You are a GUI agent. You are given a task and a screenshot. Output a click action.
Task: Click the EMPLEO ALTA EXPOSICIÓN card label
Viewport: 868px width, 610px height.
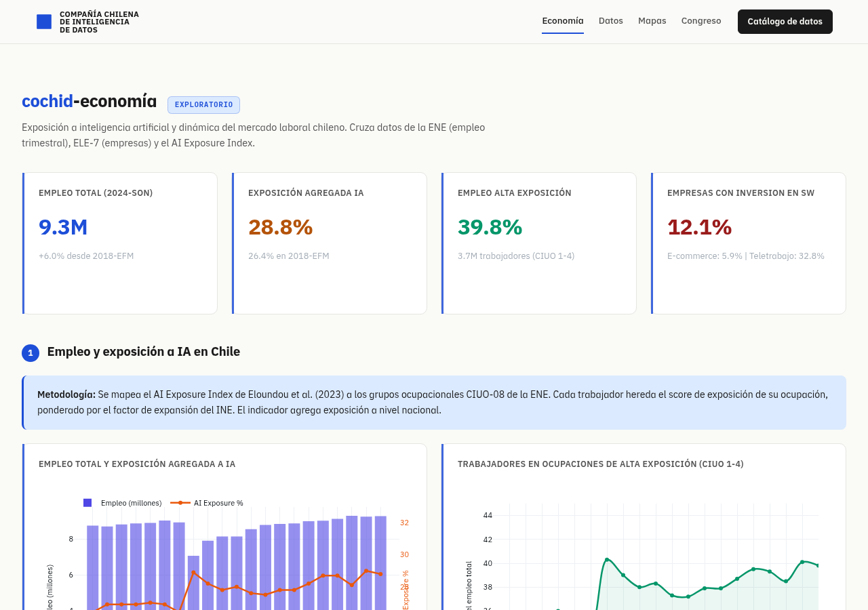pos(515,193)
